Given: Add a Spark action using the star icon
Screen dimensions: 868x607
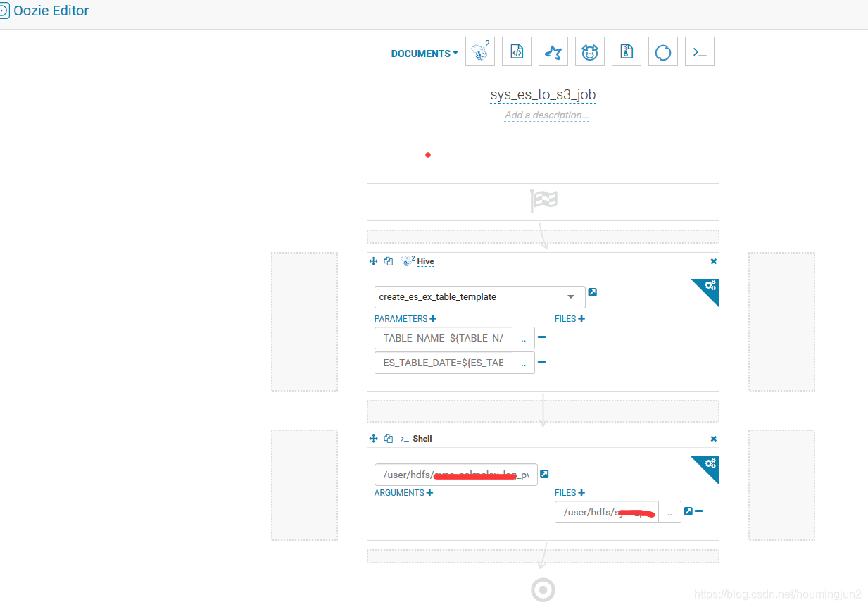Looking at the screenshot, I should pos(553,51).
